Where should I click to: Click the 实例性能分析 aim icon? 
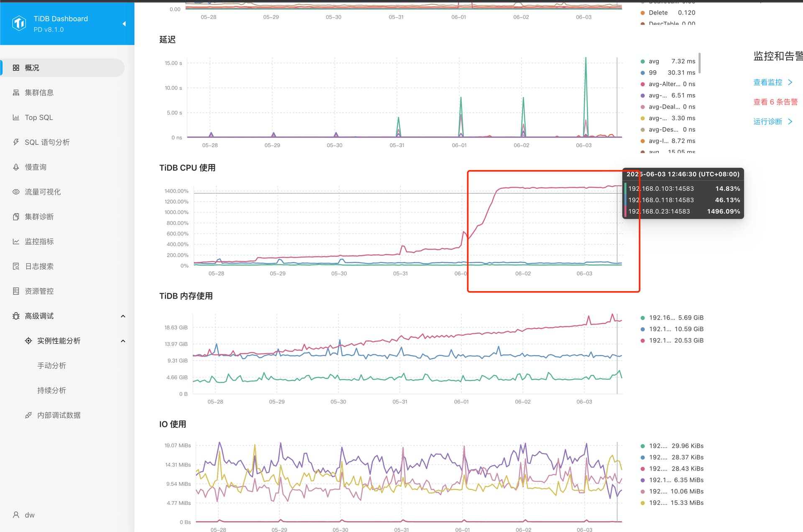(x=28, y=341)
